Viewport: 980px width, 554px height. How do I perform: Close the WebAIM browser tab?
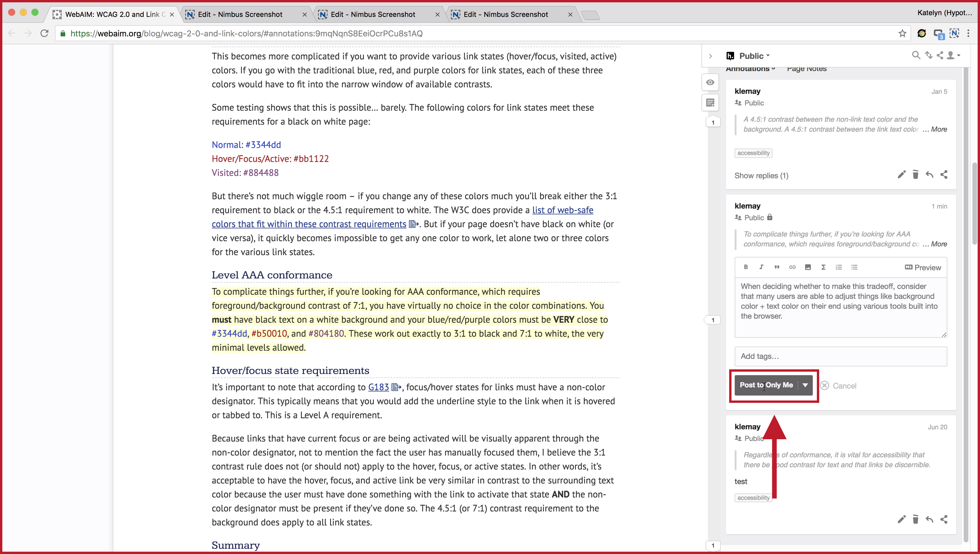pos(172,15)
